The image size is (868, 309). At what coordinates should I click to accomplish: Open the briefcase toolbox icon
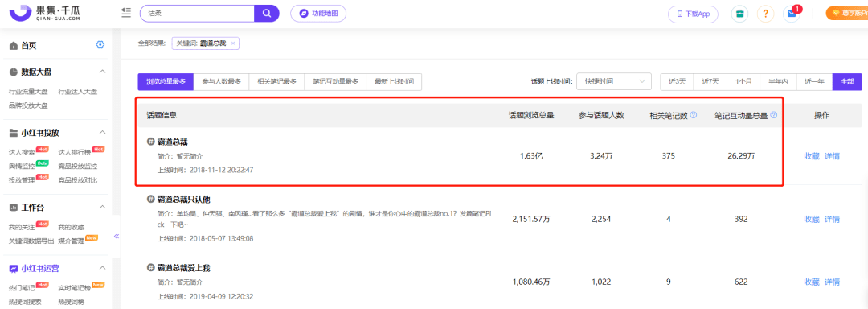pyautogui.click(x=739, y=14)
